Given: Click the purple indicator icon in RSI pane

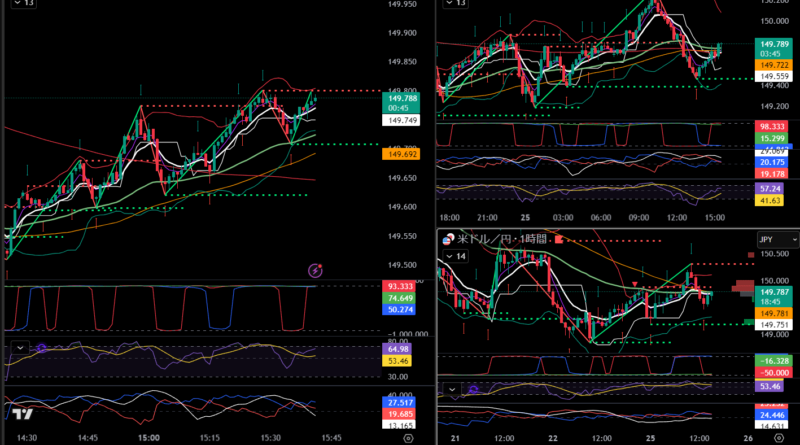Looking at the screenshot, I should (43, 348).
